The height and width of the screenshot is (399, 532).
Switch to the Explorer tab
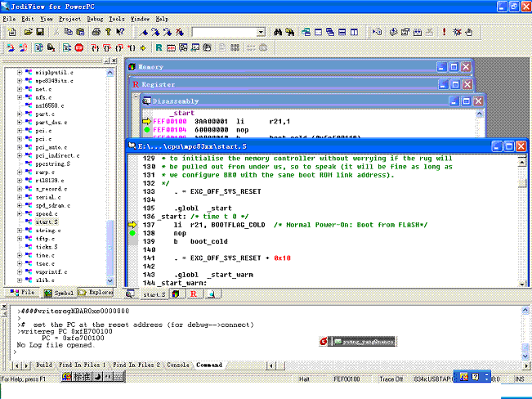pyautogui.click(x=96, y=292)
